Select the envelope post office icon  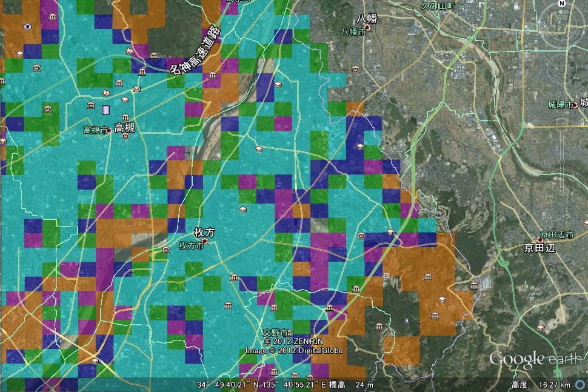coord(136,90)
